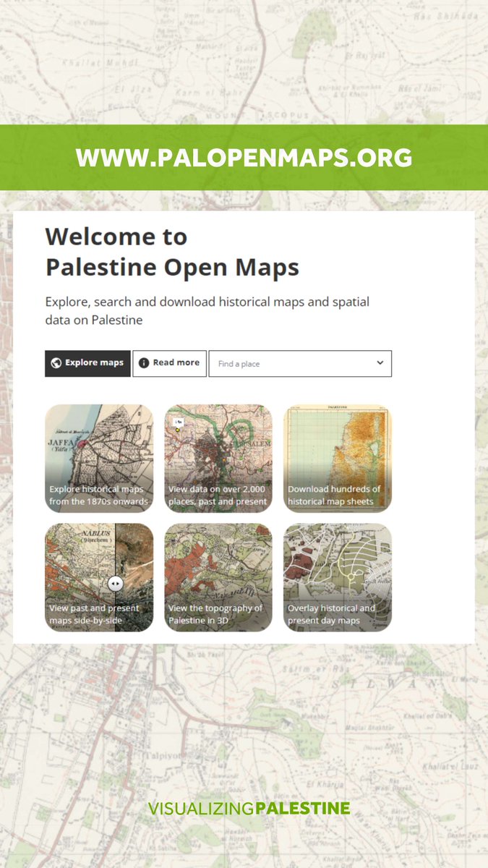Open the 'View past and present maps side-by-side' card
Image resolution: width=488 pixels, height=868 pixels.
pyautogui.click(x=99, y=578)
